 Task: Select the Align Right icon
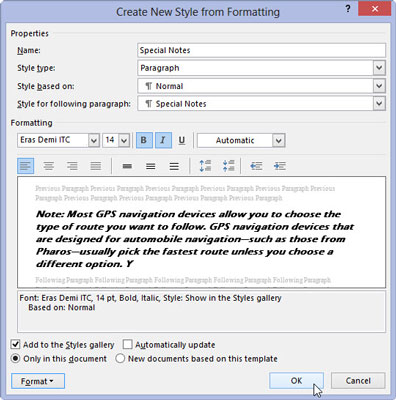[72, 166]
